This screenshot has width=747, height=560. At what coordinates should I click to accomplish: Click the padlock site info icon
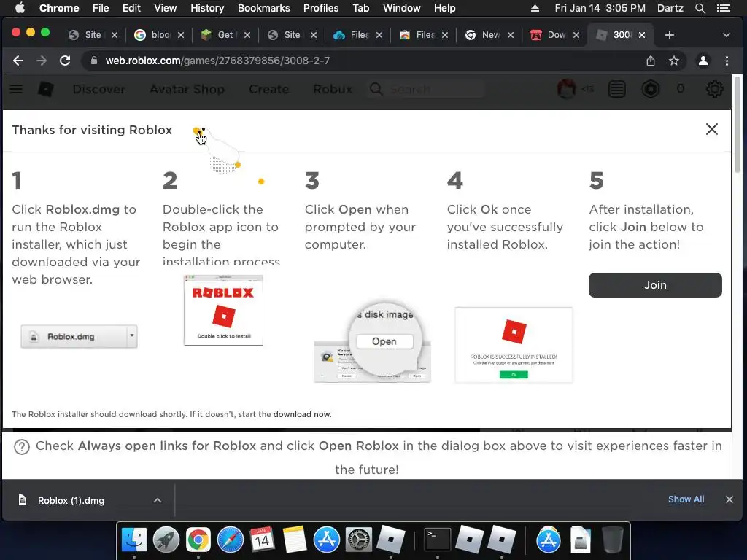(94, 61)
